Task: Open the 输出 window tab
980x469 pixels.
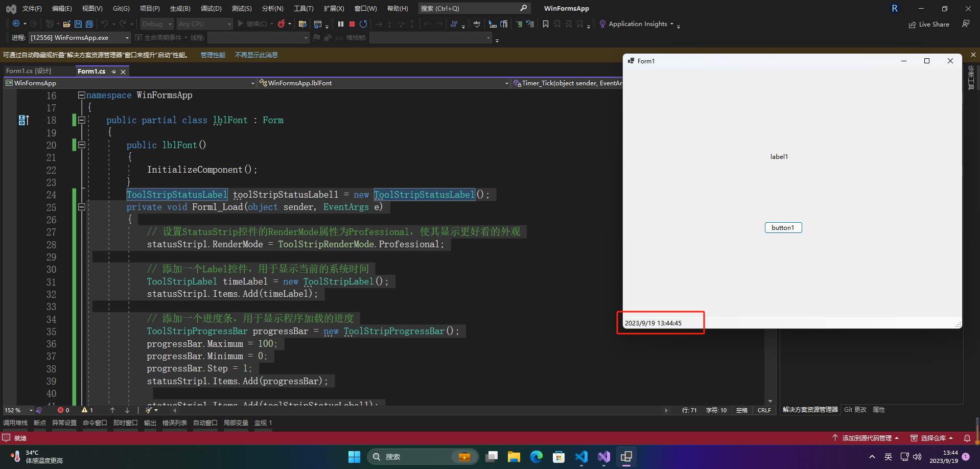Action: 150,423
